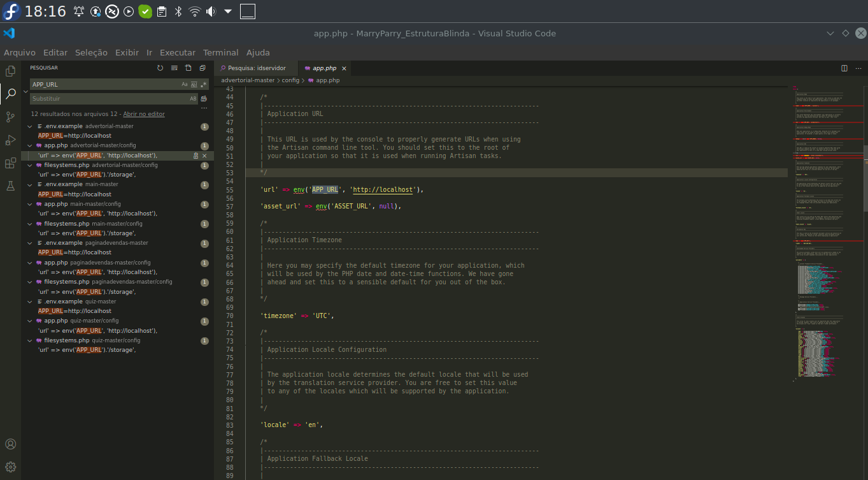Refresh the search results
This screenshot has height=480, width=868.
tap(160, 68)
